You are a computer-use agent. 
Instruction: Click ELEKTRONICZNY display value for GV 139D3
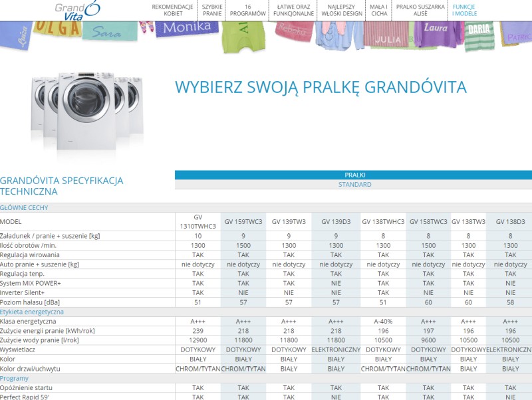[336, 350]
